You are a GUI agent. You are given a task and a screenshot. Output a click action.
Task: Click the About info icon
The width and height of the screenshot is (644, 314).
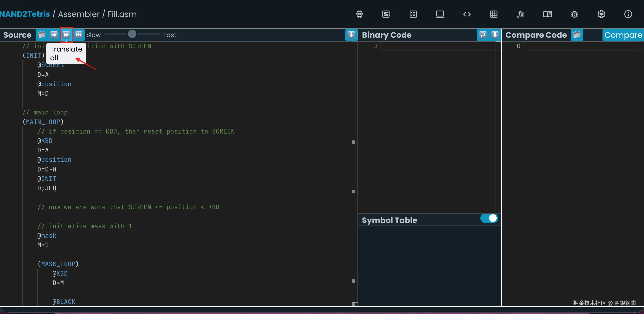click(628, 14)
